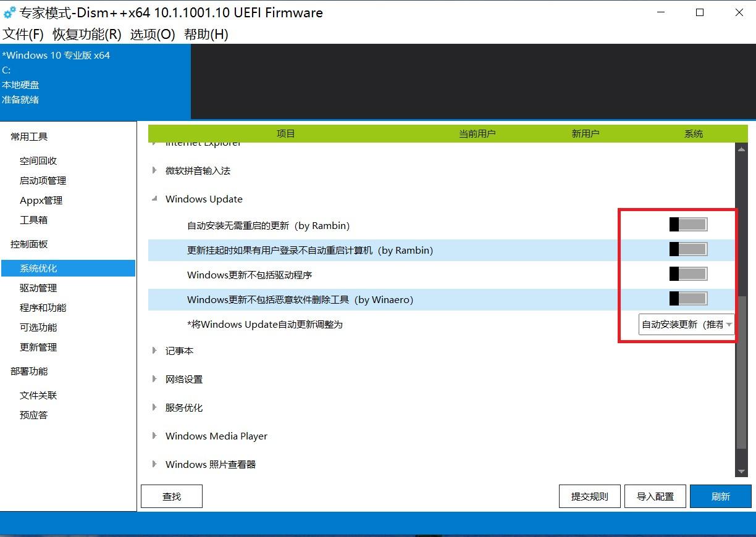The width and height of the screenshot is (756, 537).
Task: Toggle 自动安装无需重启的更新 switch
Action: tap(688, 224)
